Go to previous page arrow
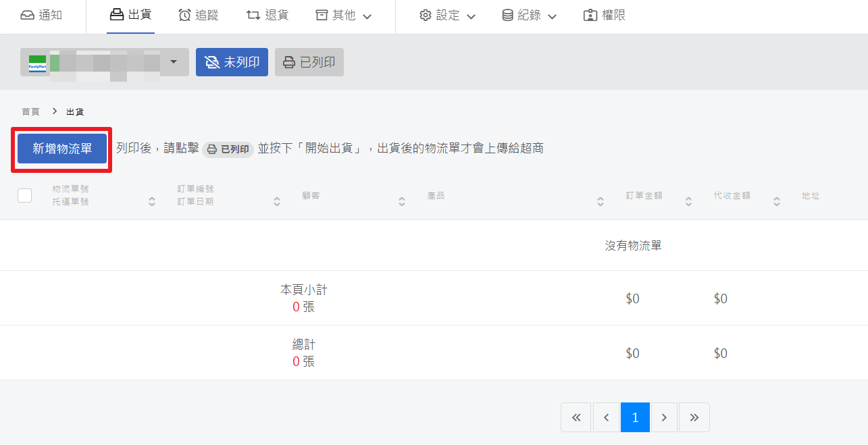 point(606,417)
